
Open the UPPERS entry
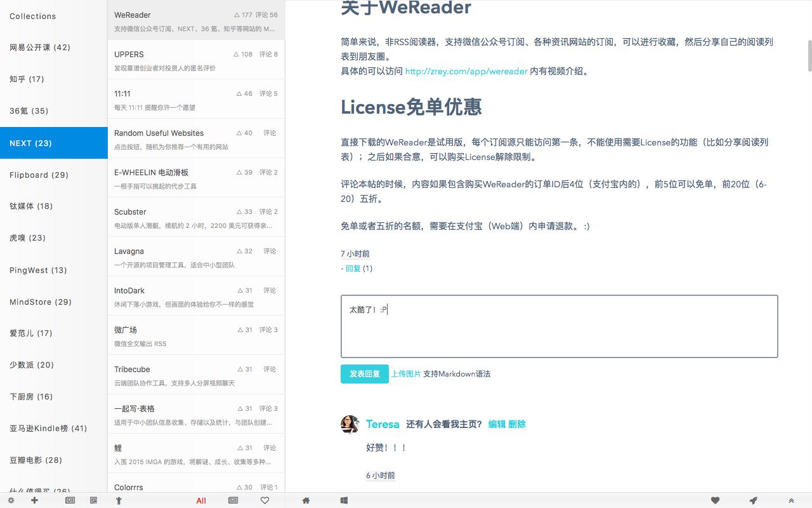click(x=196, y=60)
